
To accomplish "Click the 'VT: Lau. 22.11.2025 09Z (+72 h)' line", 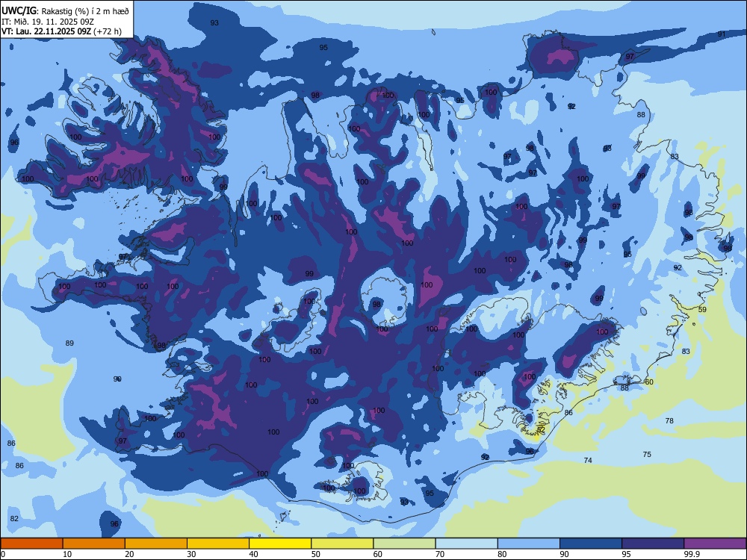I will (61, 31).
